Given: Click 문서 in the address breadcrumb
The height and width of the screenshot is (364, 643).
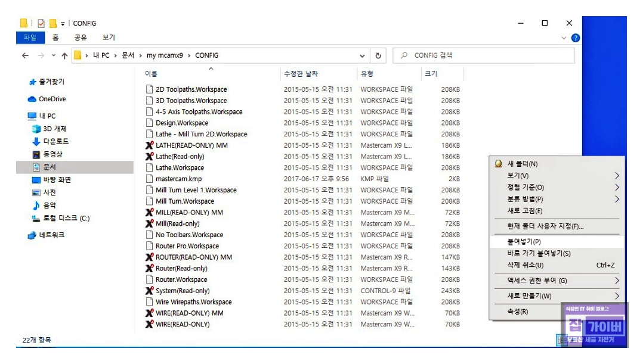Looking at the screenshot, I should point(128,55).
